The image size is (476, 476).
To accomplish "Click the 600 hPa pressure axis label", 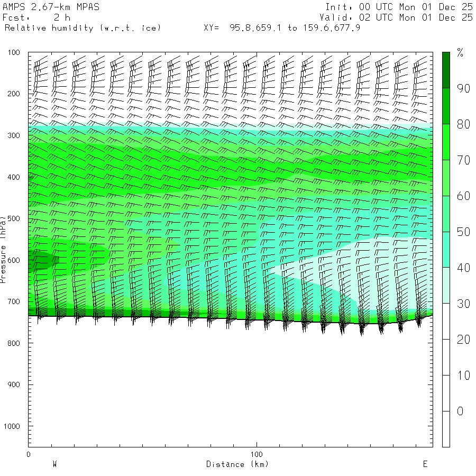I will coord(14,260).
